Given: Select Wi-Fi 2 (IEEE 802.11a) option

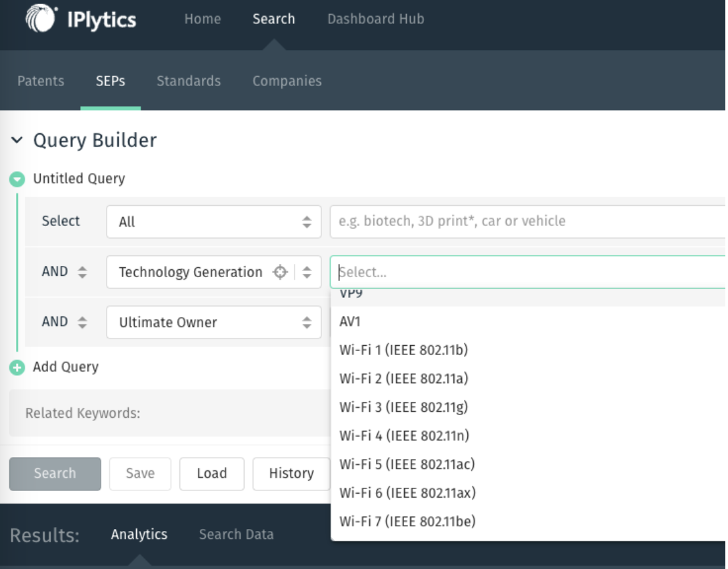Looking at the screenshot, I should pyautogui.click(x=528, y=378).
